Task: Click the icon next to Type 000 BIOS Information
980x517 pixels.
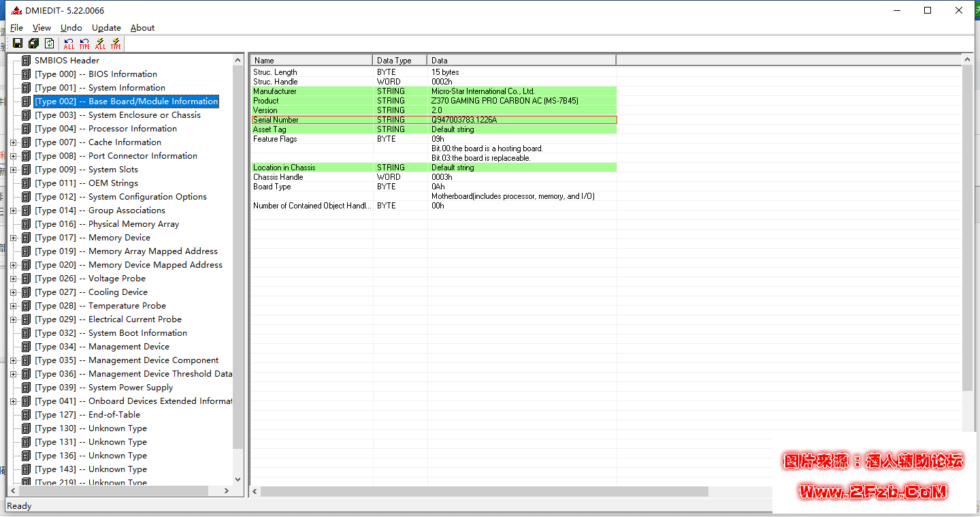Action: point(26,74)
